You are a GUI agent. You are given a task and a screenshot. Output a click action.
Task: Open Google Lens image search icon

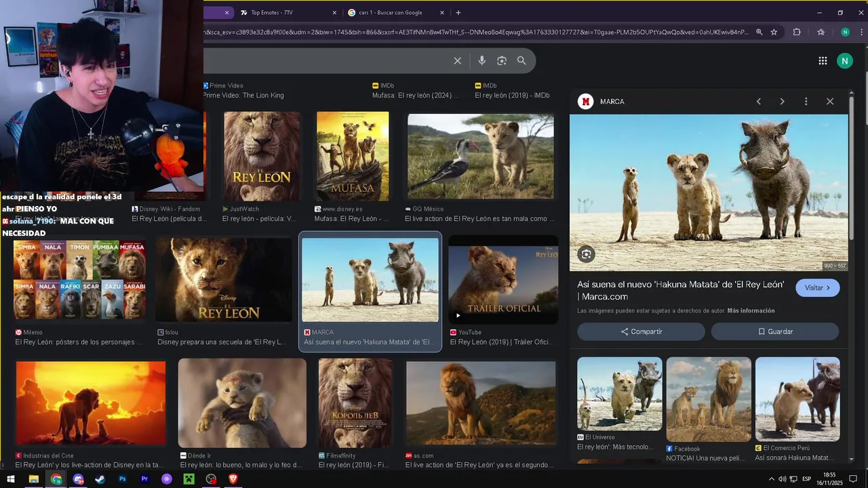tap(502, 61)
